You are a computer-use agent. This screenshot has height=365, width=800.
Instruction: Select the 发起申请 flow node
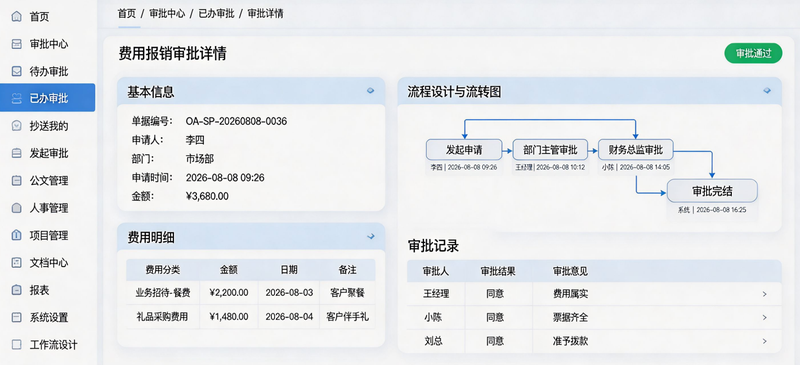click(464, 150)
